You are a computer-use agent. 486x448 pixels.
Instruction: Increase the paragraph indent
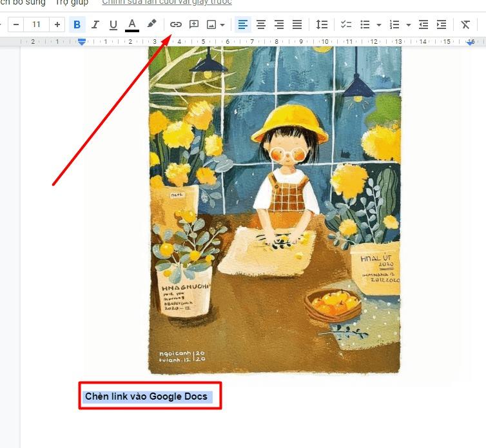(442, 24)
